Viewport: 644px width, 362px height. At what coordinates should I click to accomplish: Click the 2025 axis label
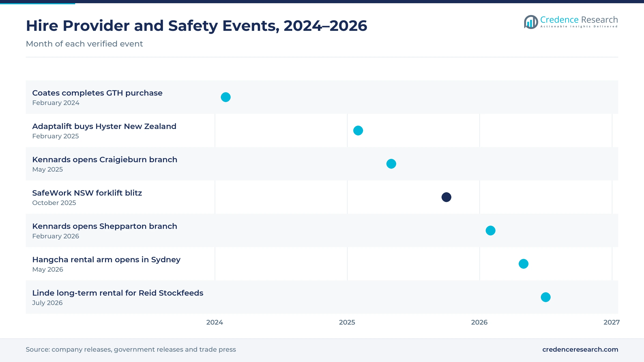(347, 322)
